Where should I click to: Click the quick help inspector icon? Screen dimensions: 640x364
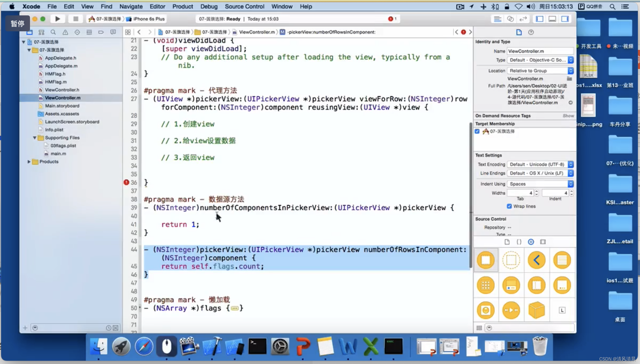[531, 32]
